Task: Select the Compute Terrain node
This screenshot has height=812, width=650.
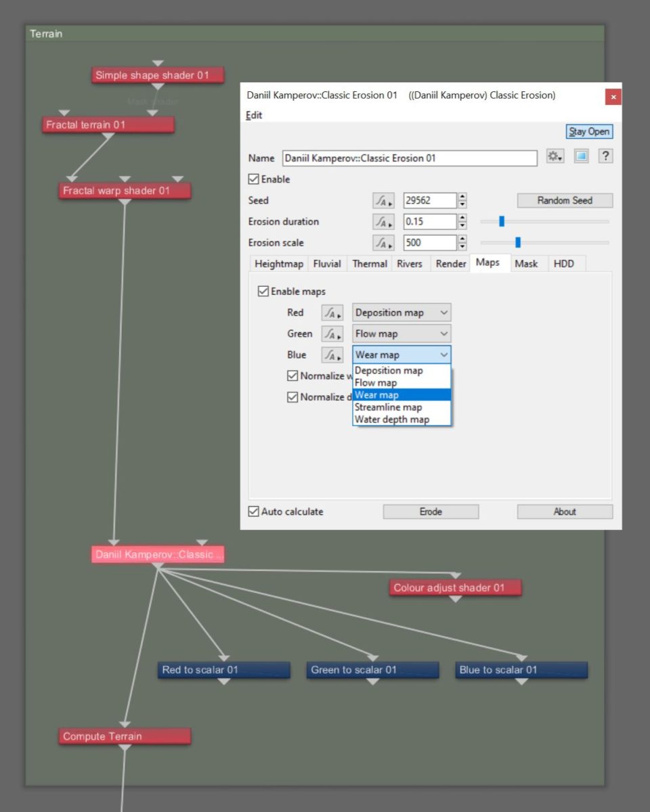Action: [x=125, y=736]
